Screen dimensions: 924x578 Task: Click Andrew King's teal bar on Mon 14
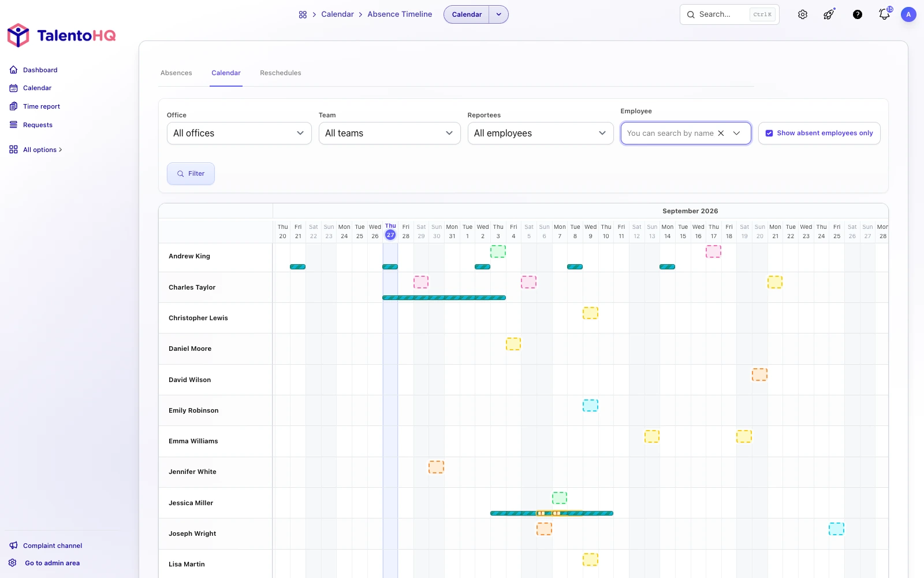coord(667,266)
